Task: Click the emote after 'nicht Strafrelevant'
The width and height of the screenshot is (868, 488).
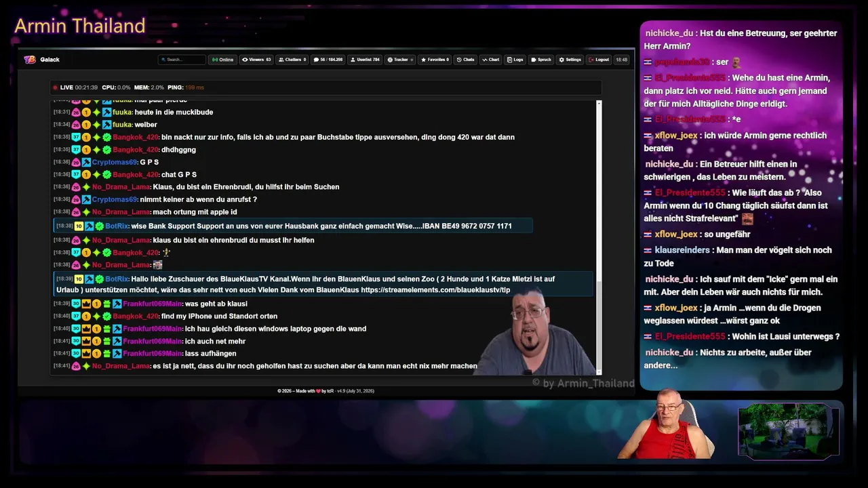Action: (747, 219)
